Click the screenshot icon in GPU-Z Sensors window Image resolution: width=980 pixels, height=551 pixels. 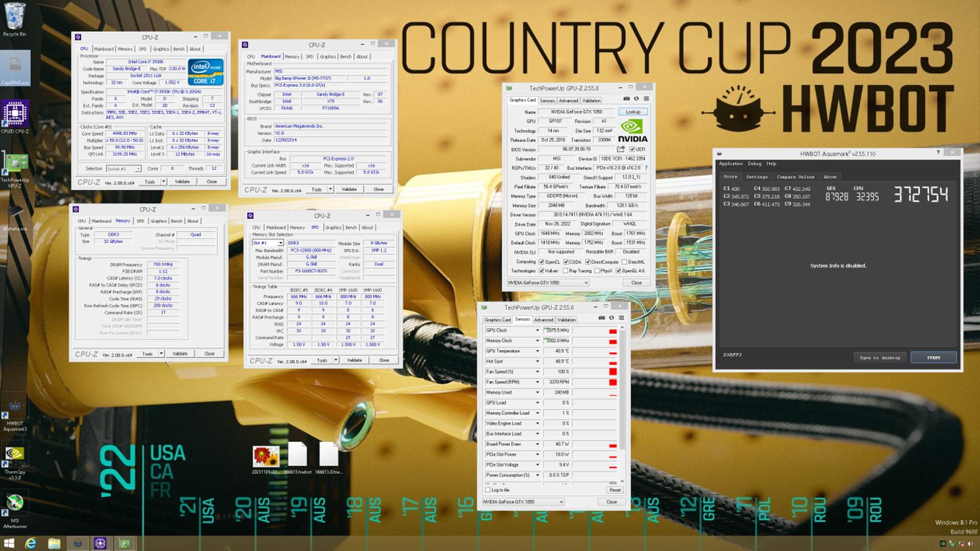pos(602,318)
